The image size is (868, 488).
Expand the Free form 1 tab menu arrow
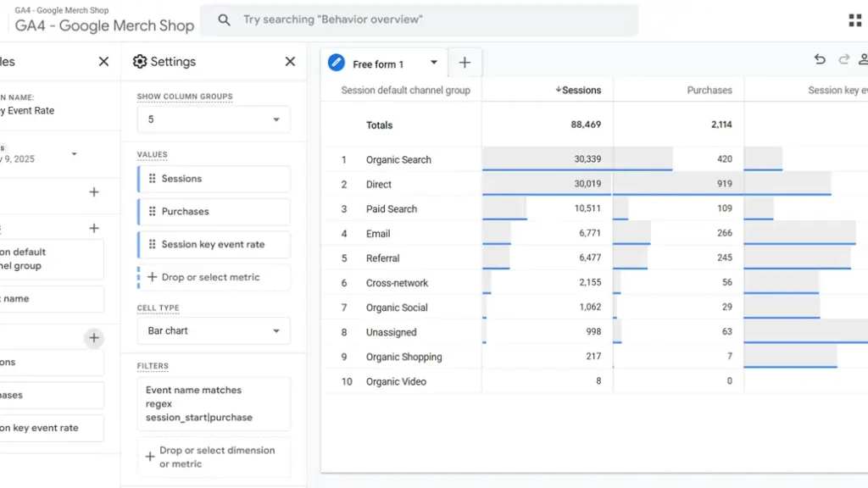click(x=434, y=63)
